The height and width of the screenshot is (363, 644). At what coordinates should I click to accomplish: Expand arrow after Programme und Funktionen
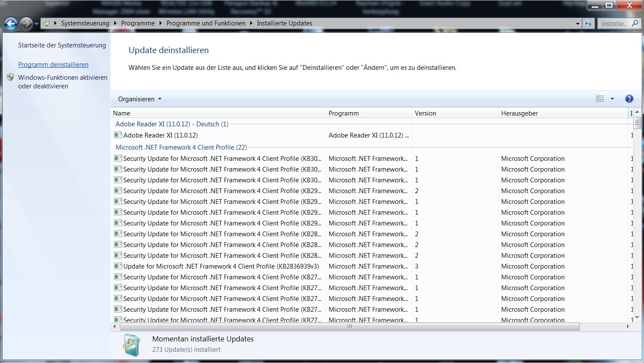(251, 23)
